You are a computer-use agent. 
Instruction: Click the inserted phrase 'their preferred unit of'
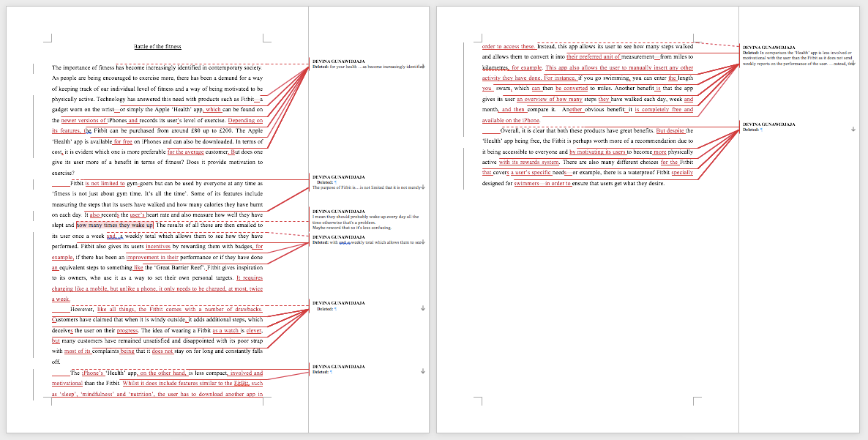click(594, 57)
